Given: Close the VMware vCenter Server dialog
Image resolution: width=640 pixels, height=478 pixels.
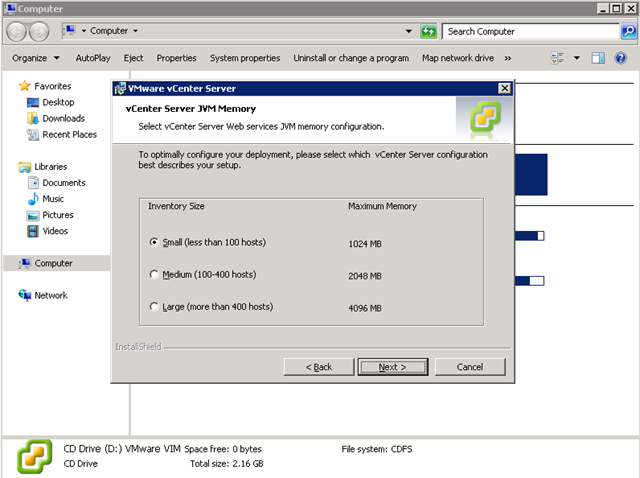Looking at the screenshot, I should pos(504,88).
